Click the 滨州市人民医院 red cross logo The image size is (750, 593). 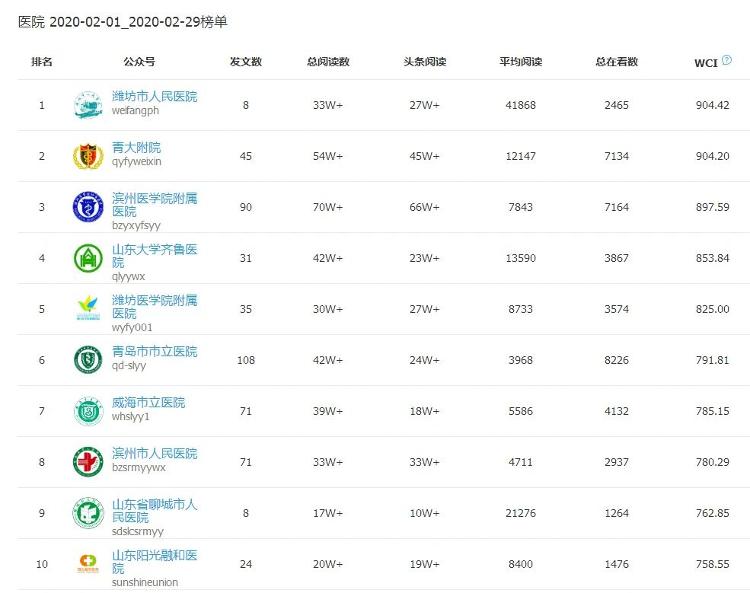pyautogui.click(x=88, y=462)
